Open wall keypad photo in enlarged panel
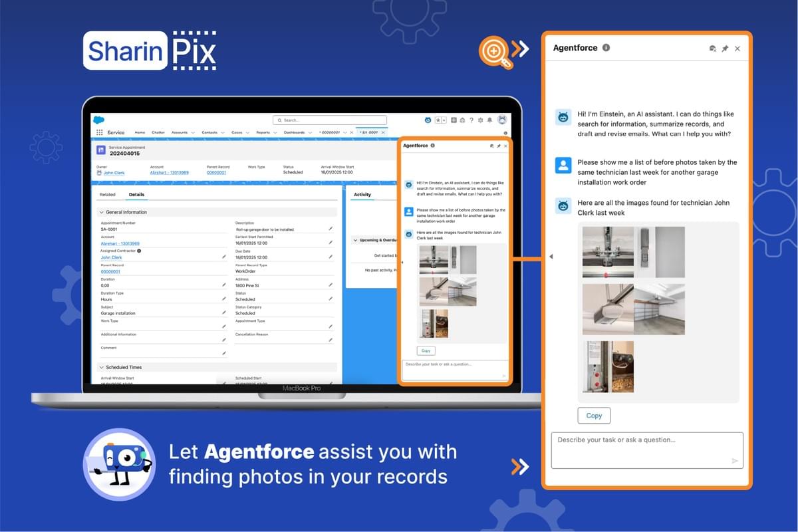Screen dimensions: 798x532 coord(660,252)
